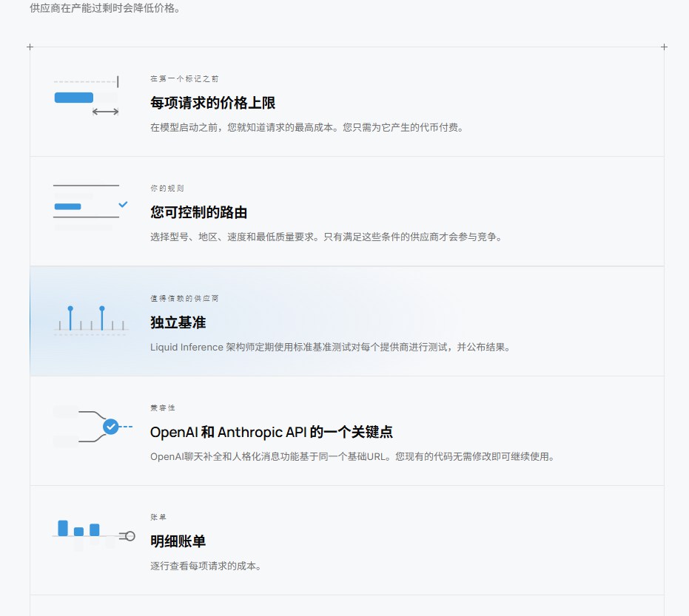Click the merging lines icon beside the OpenAI heading

(x=93, y=427)
